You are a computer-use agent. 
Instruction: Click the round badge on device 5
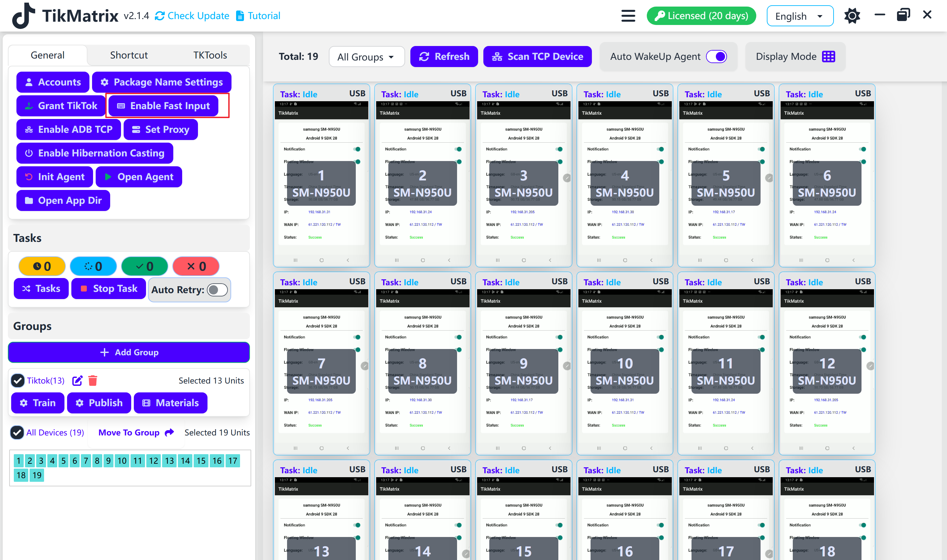(769, 178)
